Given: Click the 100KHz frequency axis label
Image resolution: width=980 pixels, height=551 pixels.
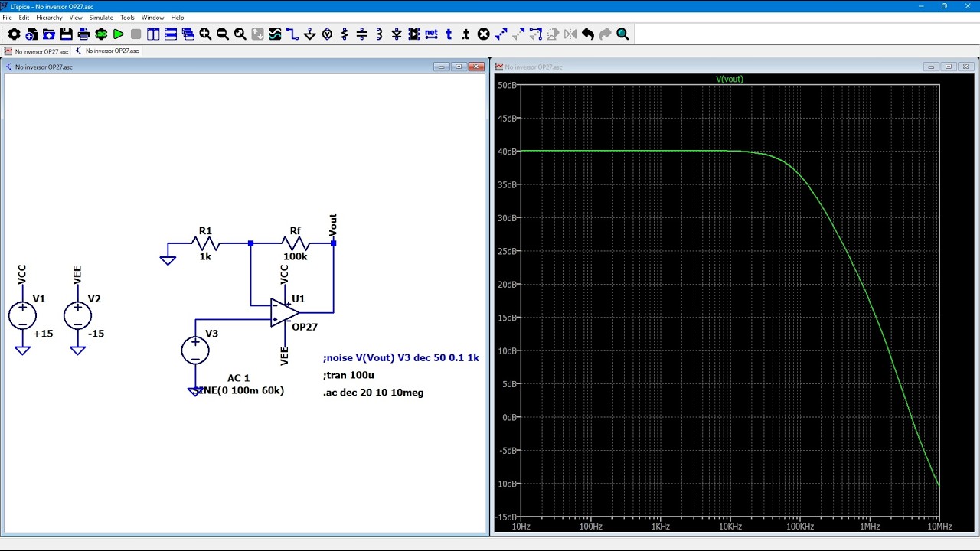Looking at the screenshot, I should point(800,527).
